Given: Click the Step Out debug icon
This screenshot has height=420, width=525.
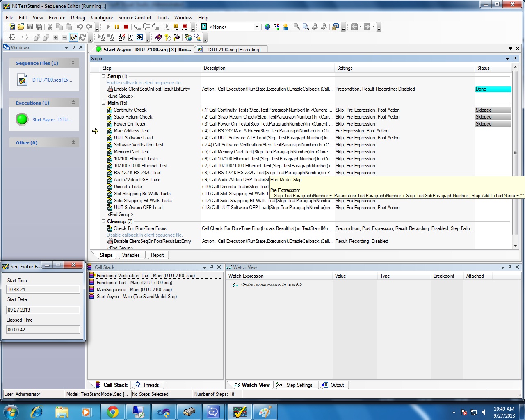Looking at the screenshot, I should pyautogui.click(x=155, y=27).
